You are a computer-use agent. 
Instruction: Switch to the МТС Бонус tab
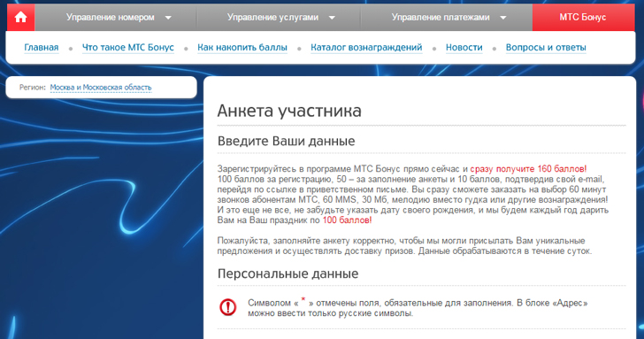583,17
